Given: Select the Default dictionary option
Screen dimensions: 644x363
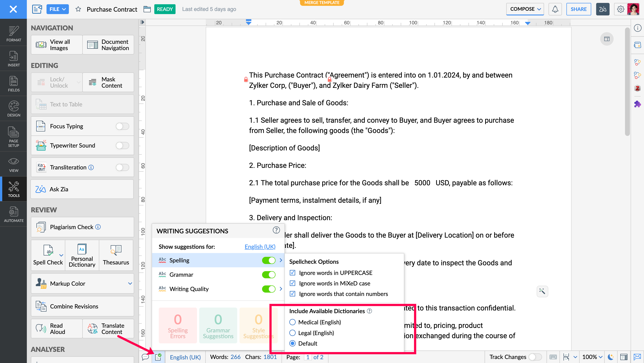Looking at the screenshot, I should (x=292, y=343).
